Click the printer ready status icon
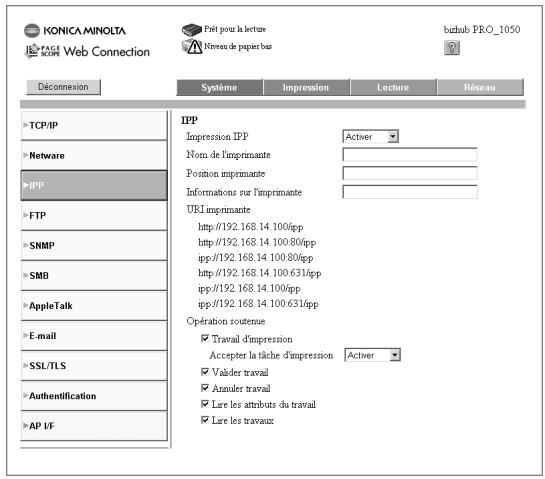The height and width of the screenshot is (479, 545). pyautogui.click(x=192, y=30)
